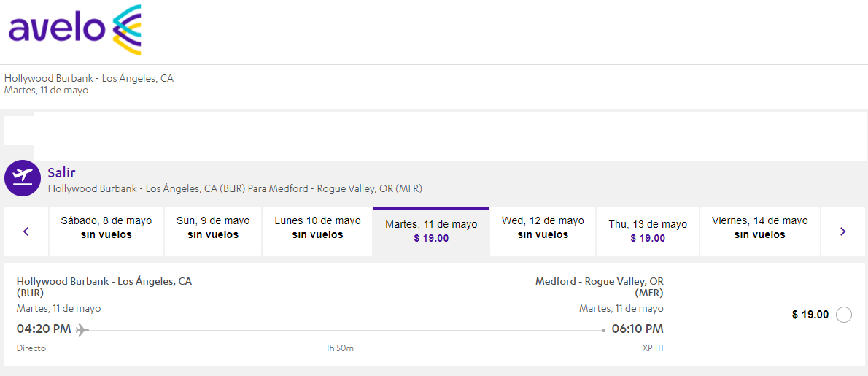Click the purple departing airplane circle icon

23,178
